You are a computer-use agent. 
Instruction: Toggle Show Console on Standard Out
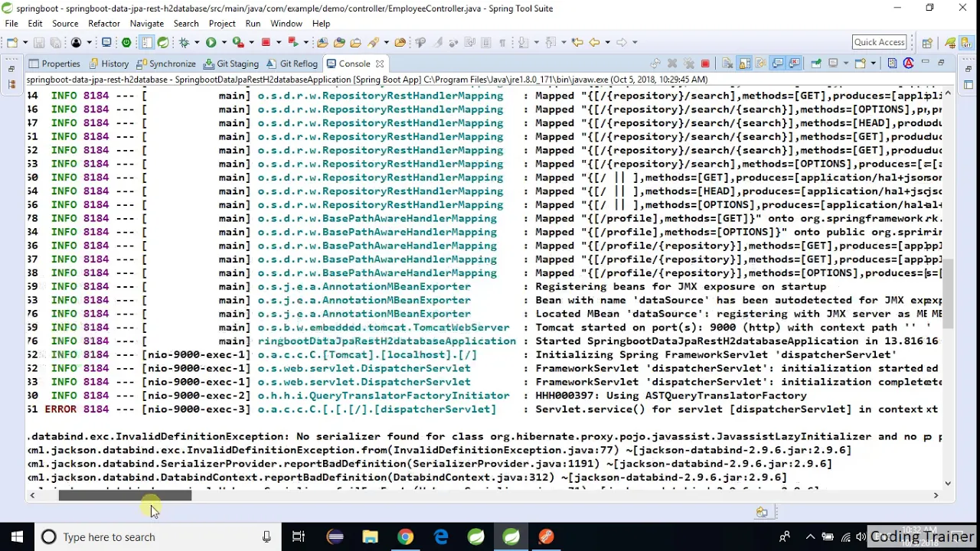point(779,64)
